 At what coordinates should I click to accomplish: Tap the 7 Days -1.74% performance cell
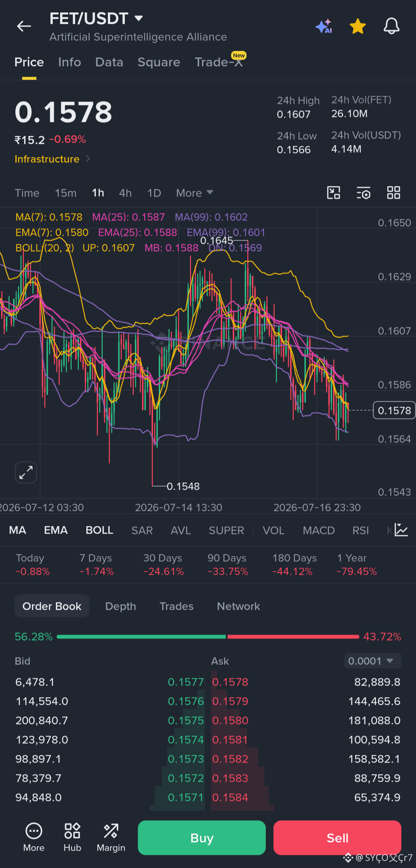click(96, 564)
